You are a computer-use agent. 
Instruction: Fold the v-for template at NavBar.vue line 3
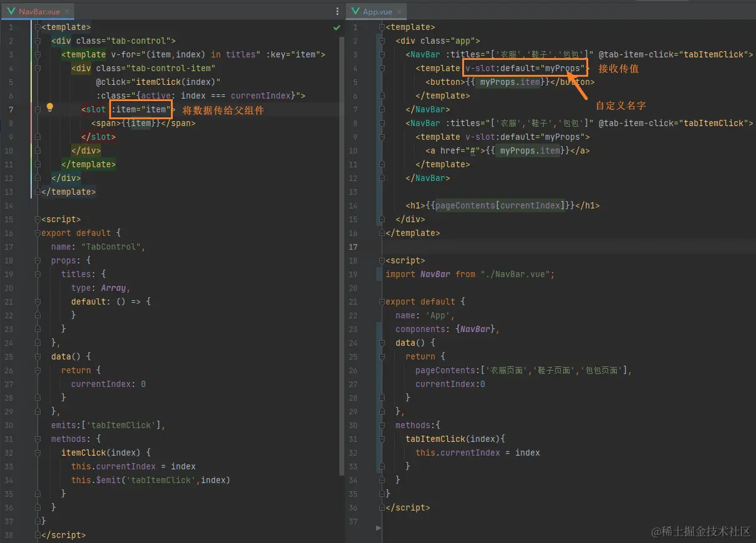(x=38, y=55)
